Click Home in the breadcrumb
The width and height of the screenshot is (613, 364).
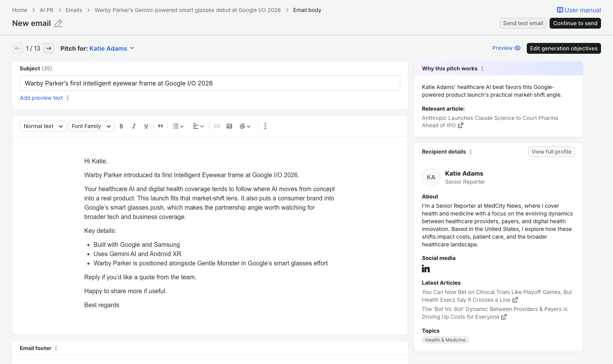[x=20, y=10]
